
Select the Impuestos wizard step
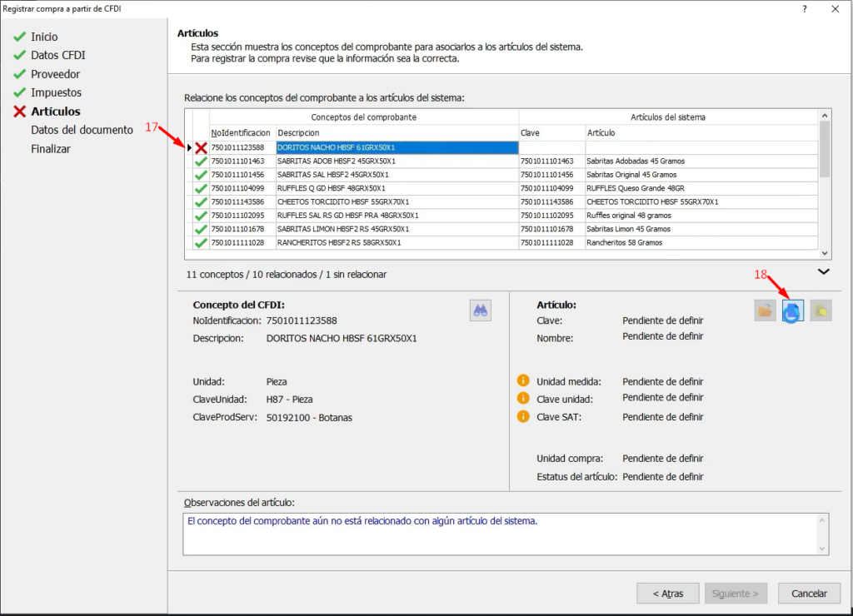56,92
